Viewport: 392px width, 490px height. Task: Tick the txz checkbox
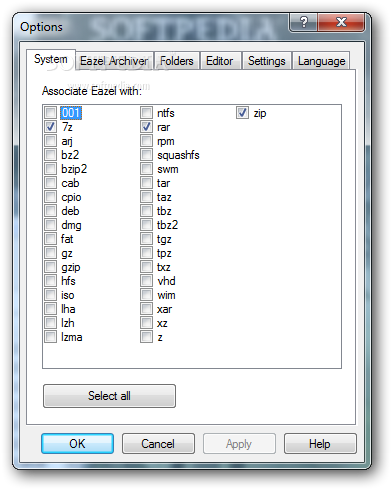[x=146, y=267]
